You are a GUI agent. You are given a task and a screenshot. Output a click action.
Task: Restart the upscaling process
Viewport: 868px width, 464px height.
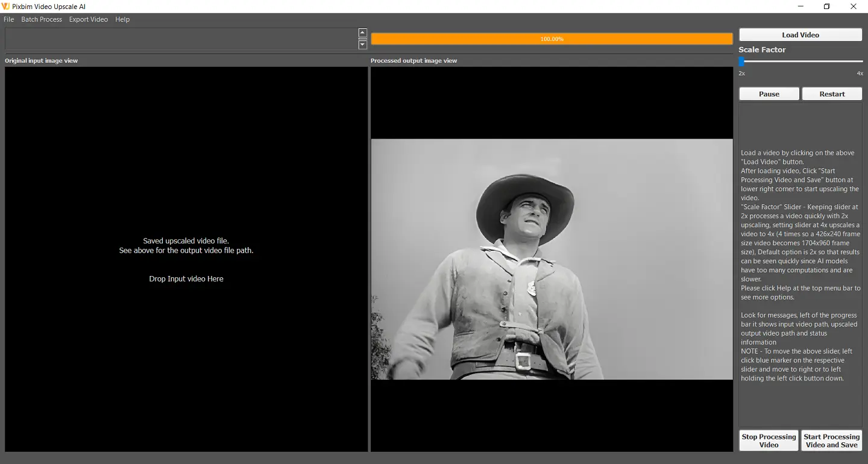click(x=832, y=93)
